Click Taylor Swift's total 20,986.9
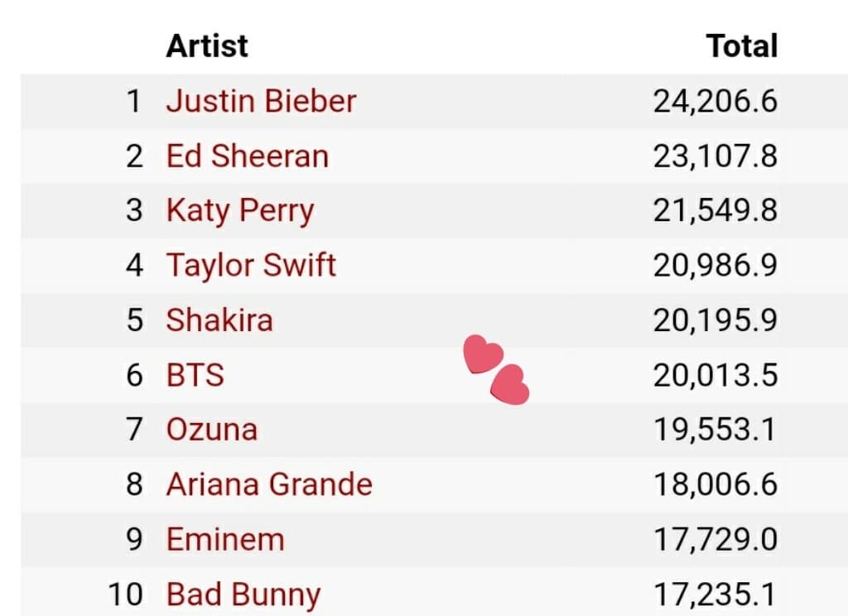This screenshot has height=616, width=848. coord(715,266)
